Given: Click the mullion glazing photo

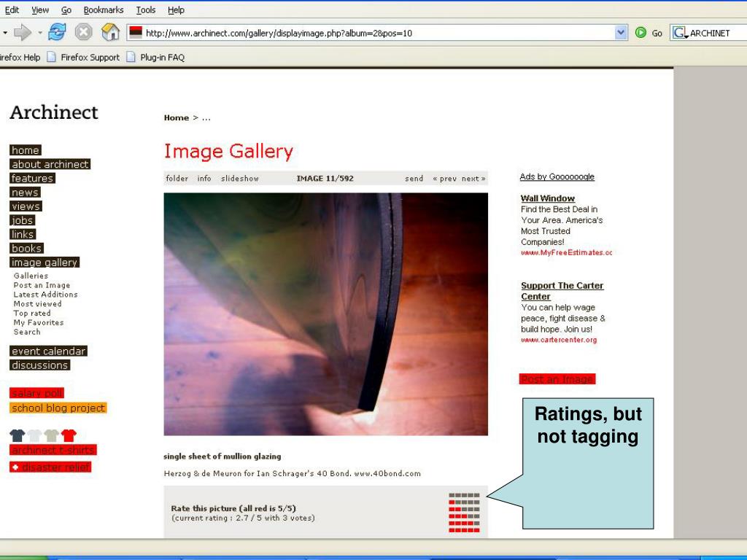Looking at the screenshot, I should pyautogui.click(x=326, y=314).
